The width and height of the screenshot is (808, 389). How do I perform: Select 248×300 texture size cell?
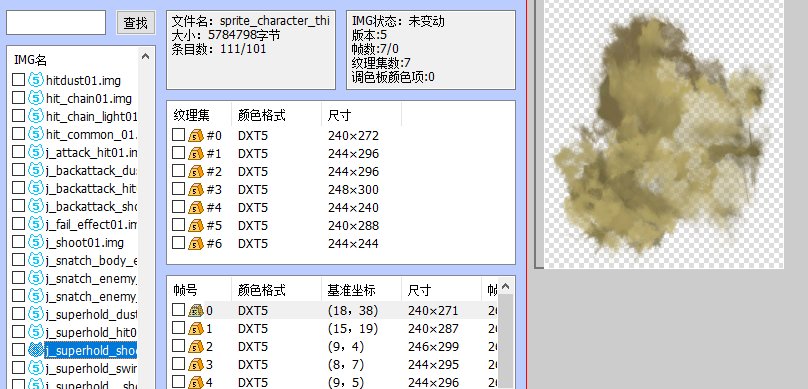(353, 190)
